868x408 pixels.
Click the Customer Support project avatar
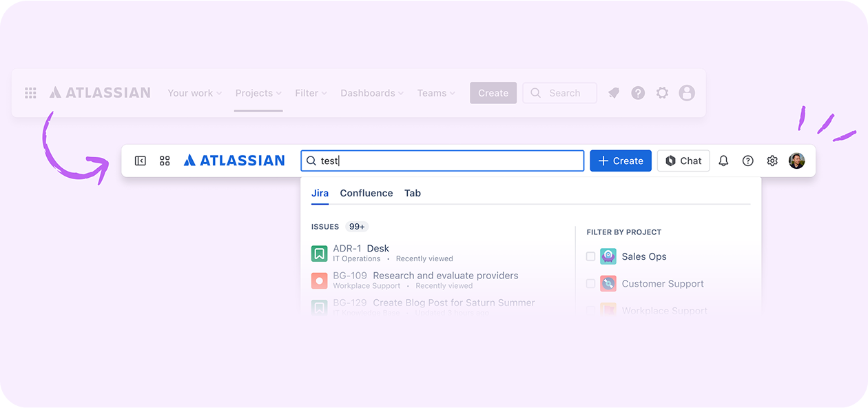[608, 283]
